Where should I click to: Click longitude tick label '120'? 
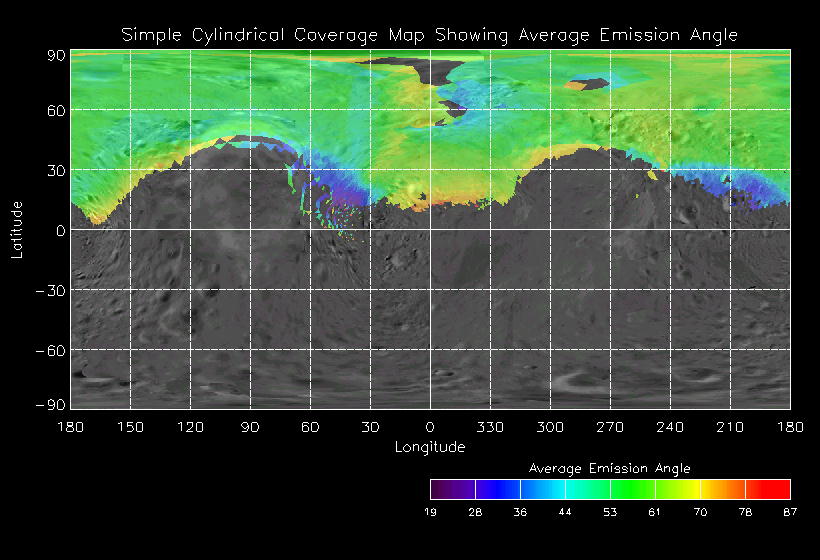190,427
